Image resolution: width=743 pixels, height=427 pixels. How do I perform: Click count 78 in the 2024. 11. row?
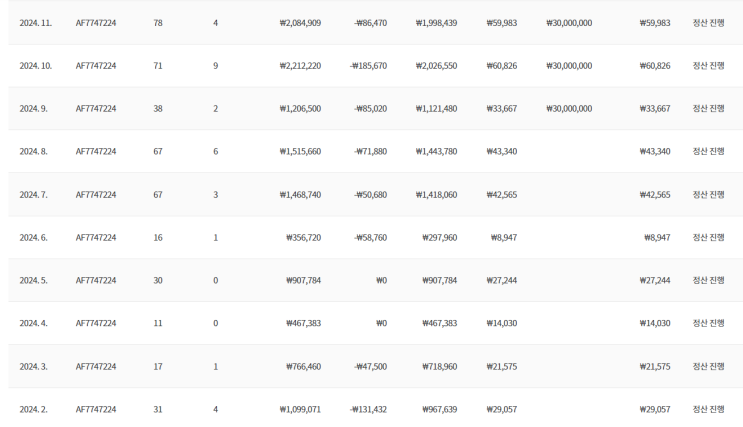click(158, 23)
